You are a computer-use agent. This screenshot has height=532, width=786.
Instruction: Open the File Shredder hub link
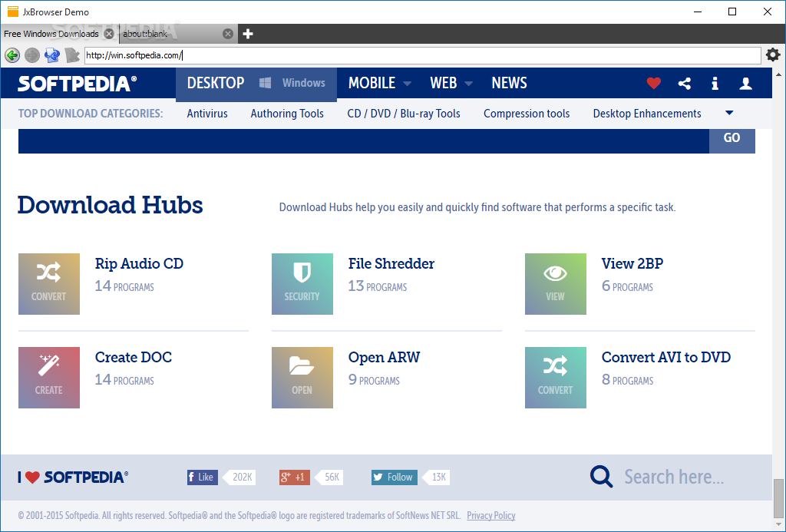[x=391, y=264]
